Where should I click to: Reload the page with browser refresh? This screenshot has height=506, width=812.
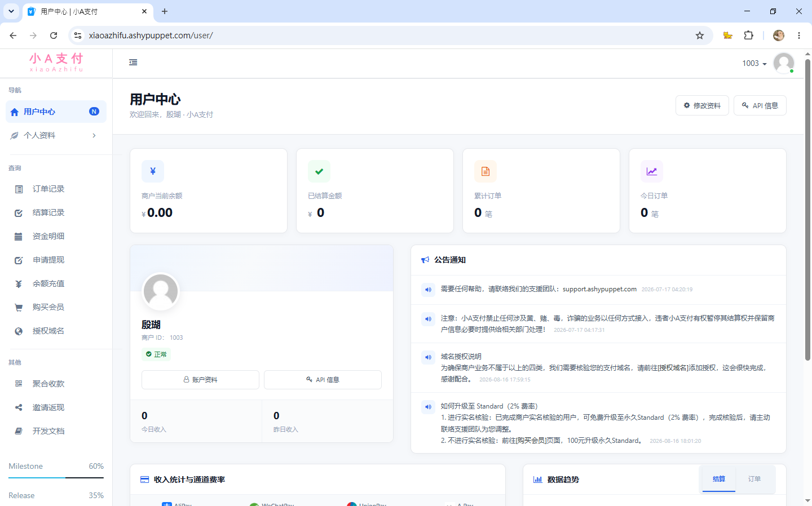click(x=54, y=35)
